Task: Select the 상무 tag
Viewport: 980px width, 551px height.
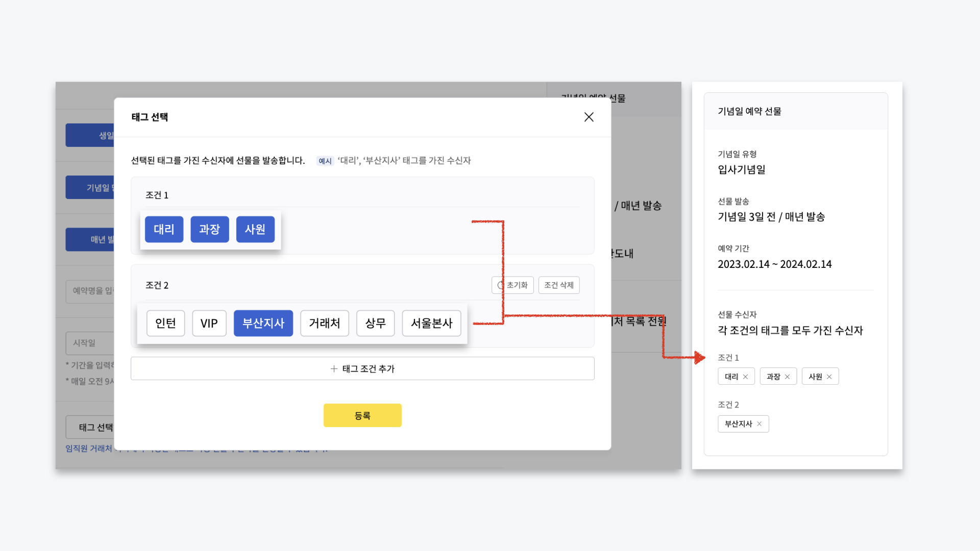Action: click(x=375, y=323)
